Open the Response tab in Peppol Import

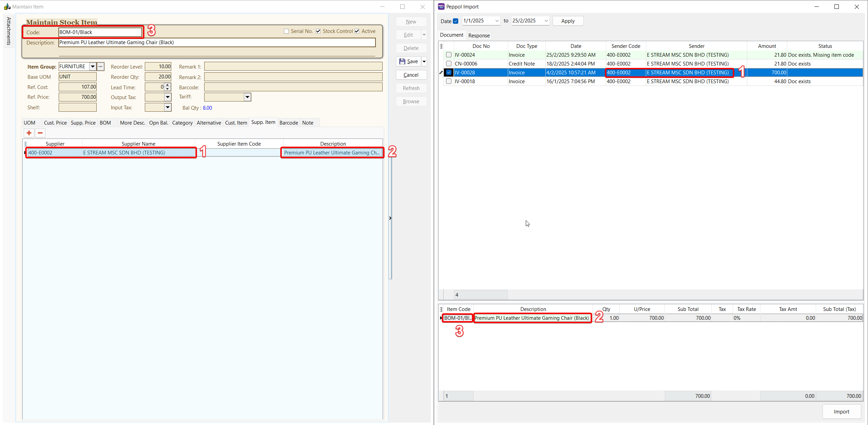479,35
